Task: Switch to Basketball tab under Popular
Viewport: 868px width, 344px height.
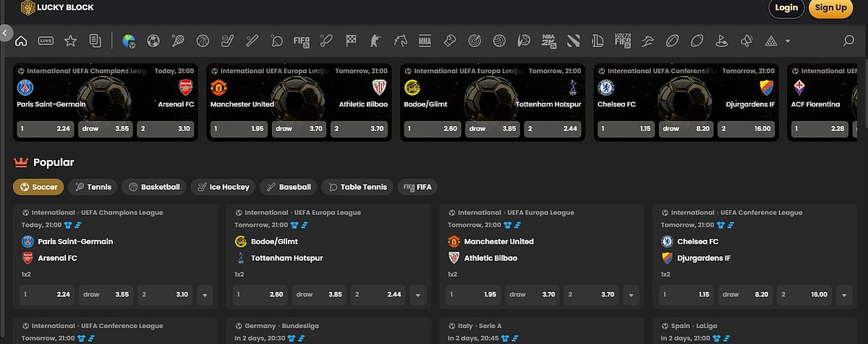Action: pos(153,187)
